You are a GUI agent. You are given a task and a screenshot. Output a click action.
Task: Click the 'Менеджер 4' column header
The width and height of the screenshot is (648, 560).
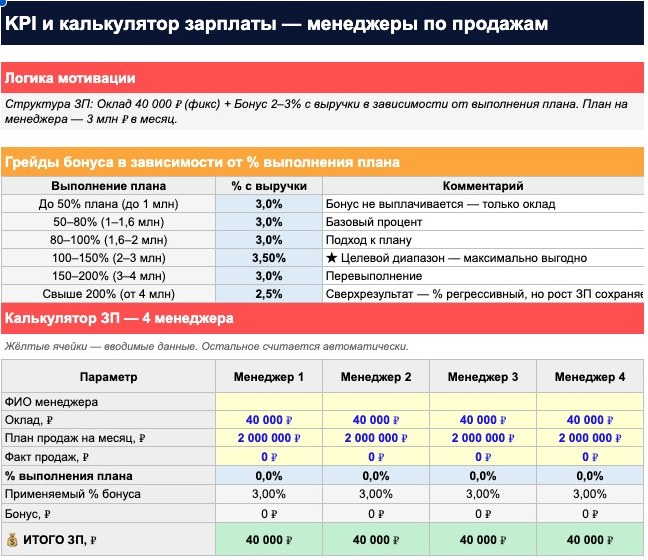pos(590,377)
